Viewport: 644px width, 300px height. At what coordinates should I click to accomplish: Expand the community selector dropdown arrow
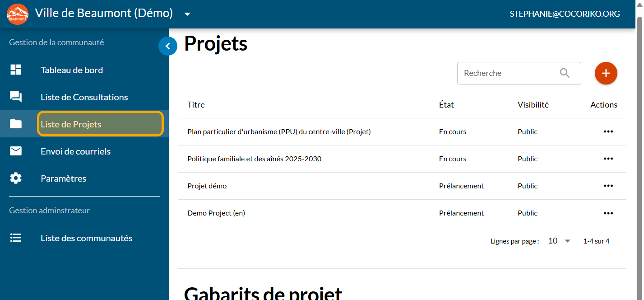[x=187, y=14]
